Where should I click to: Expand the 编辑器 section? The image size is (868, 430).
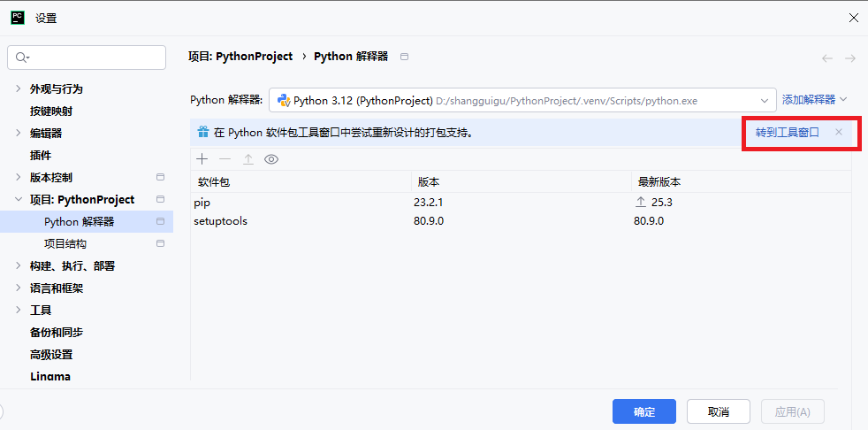pyautogui.click(x=19, y=133)
